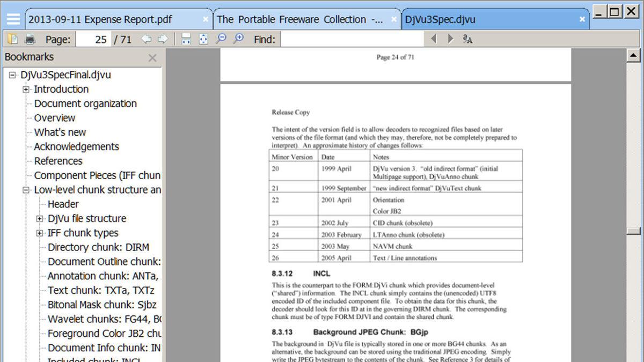Zoom in with the magnifier plus icon
Screen dimensions: 644x362
click(239, 39)
